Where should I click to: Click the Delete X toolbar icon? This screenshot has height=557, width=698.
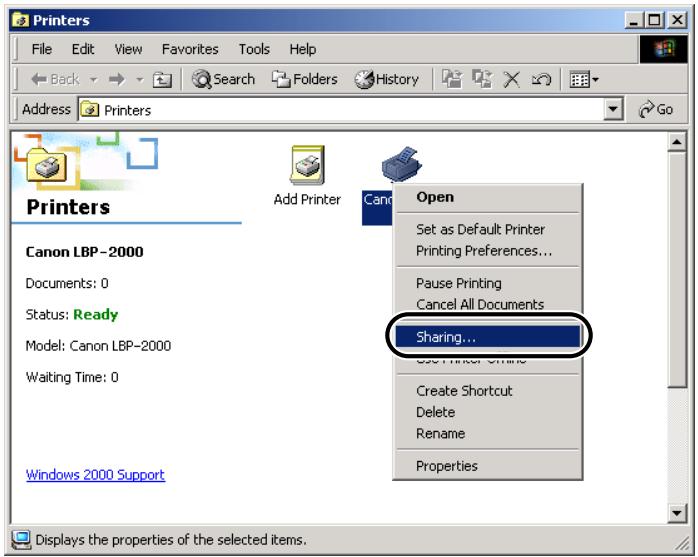coord(511,80)
